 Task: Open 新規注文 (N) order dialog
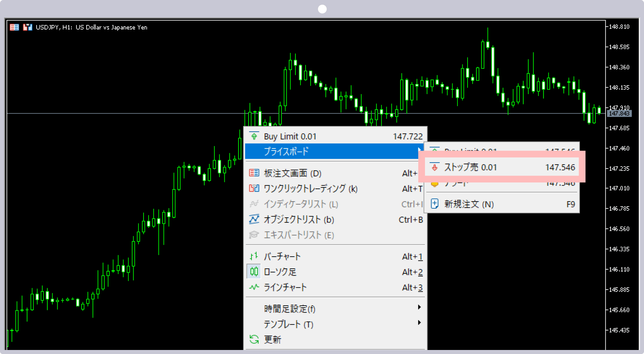tap(502, 204)
